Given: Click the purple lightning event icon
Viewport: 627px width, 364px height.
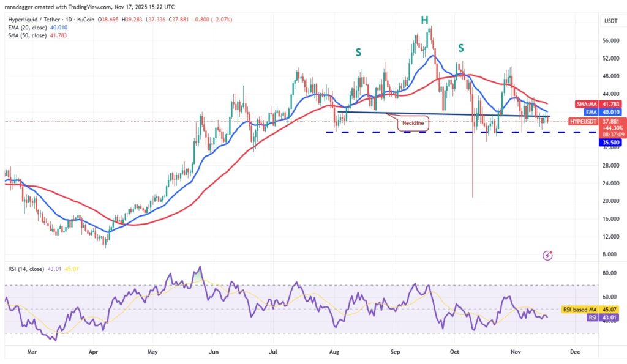Looking at the screenshot, I should [x=548, y=254].
